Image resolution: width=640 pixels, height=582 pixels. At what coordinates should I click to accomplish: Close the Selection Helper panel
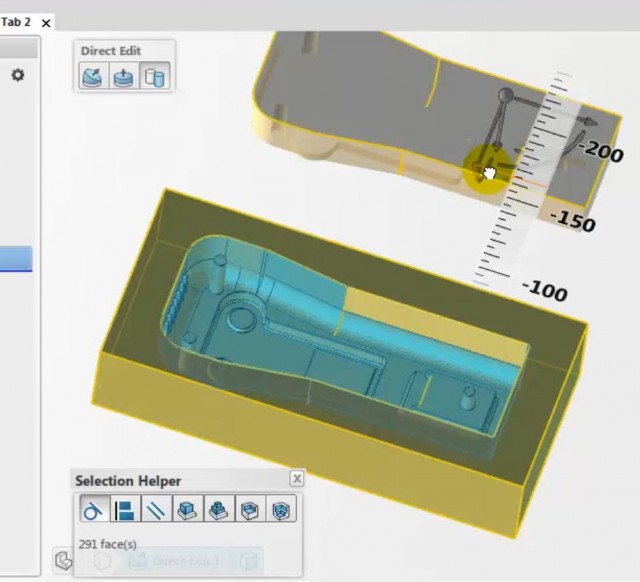point(297,478)
